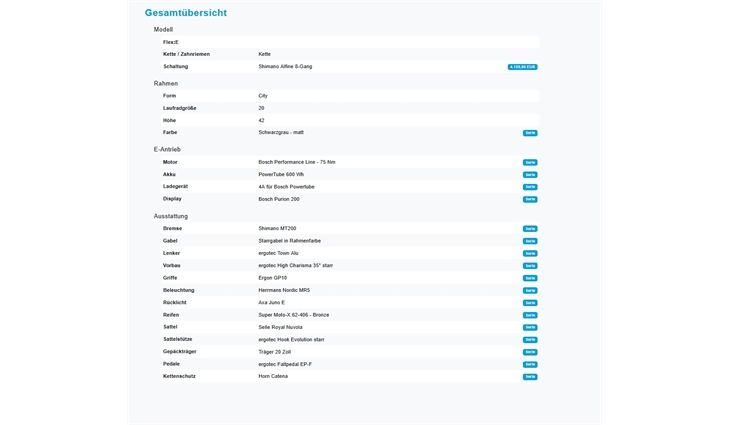Viewport: 730px width, 425px height.
Task: Click the Serie badge next to Farbe
Action: tap(530, 133)
